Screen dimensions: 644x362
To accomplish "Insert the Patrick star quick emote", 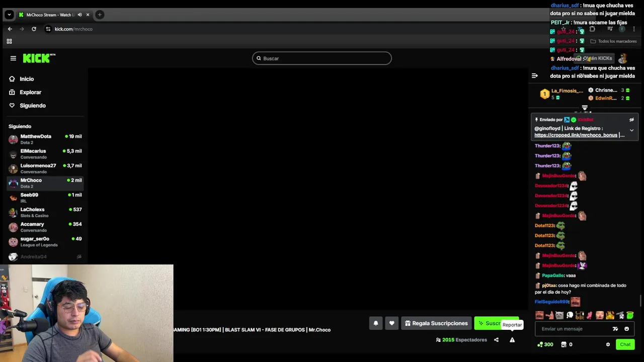I will (549, 315).
